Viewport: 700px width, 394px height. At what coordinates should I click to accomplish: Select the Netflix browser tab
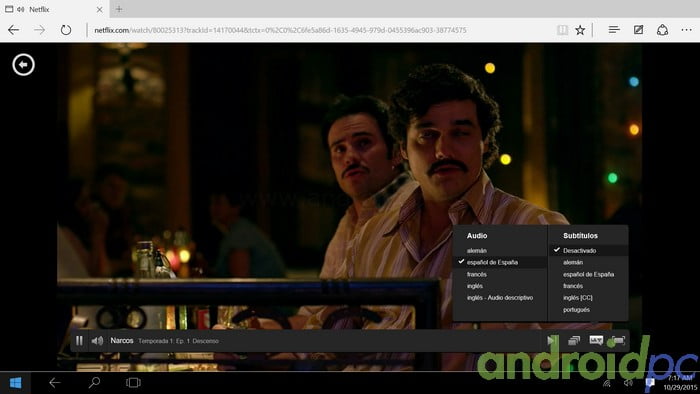tap(54, 9)
